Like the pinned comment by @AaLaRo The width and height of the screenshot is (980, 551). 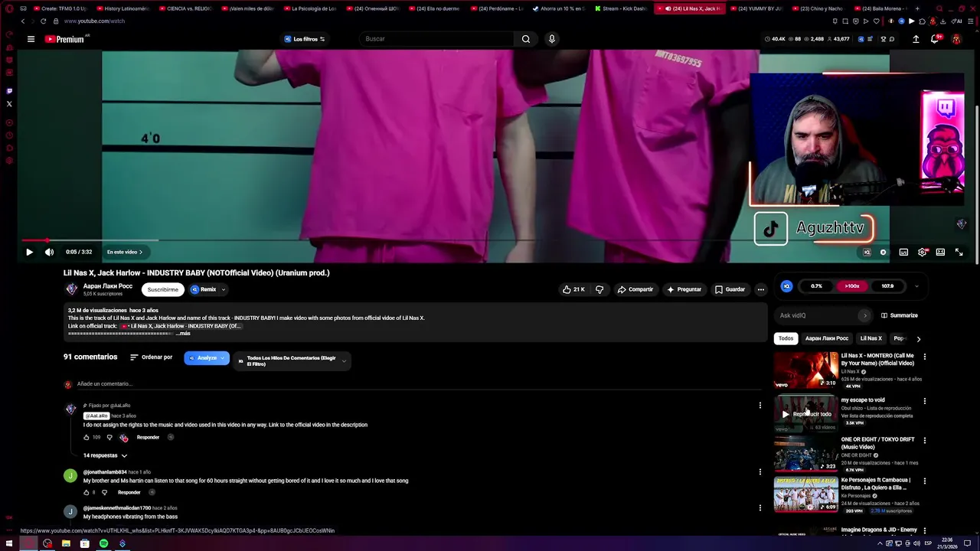(x=87, y=437)
